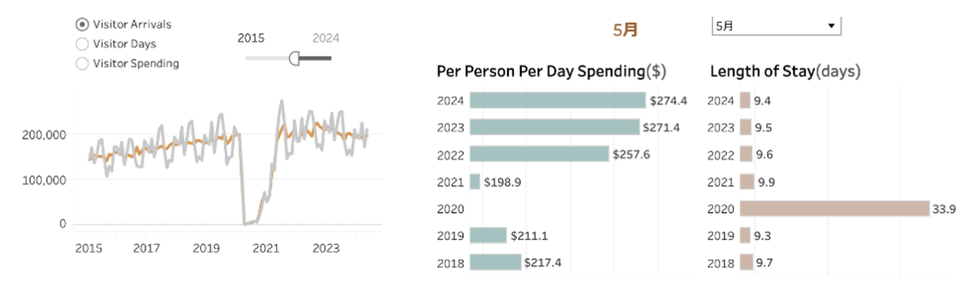Select the 2023 spending bar $271.4
The image size is (980, 286).
click(555, 127)
